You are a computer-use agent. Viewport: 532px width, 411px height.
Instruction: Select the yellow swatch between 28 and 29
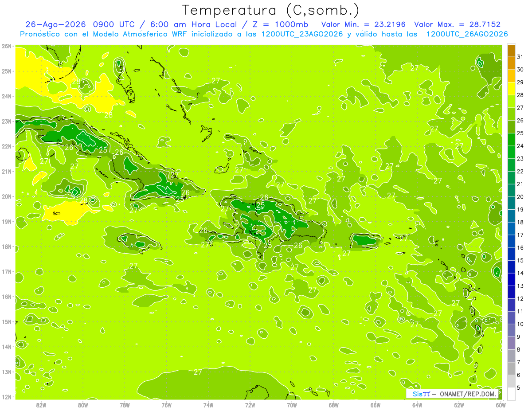511,89
